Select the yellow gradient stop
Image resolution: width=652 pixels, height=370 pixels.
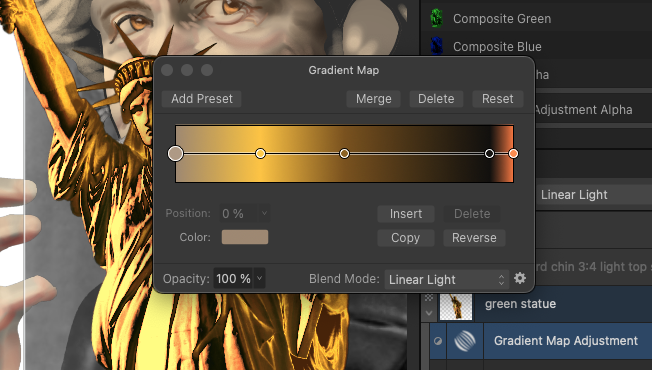[x=260, y=154]
